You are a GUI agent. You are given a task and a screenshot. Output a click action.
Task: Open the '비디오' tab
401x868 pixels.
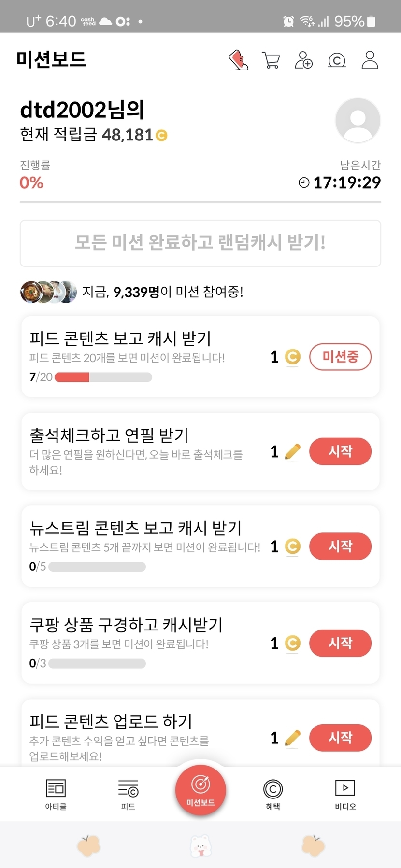pos(345,794)
